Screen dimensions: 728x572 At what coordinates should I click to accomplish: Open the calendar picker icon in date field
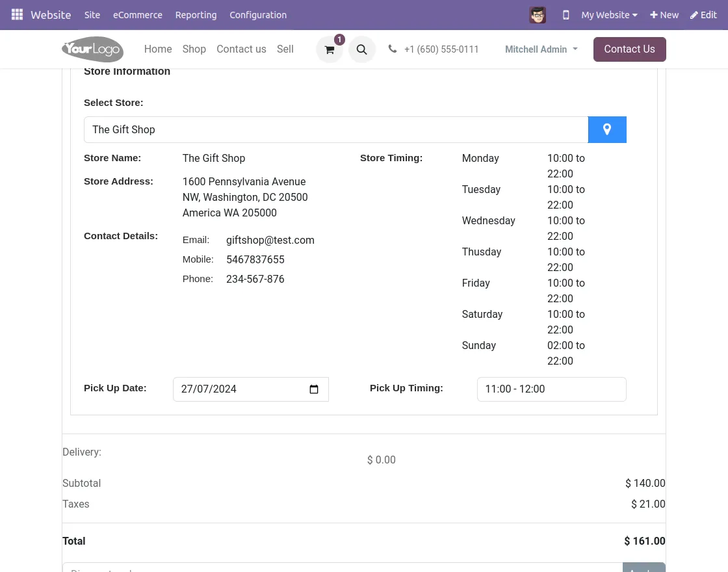click(x=314, y=389)
